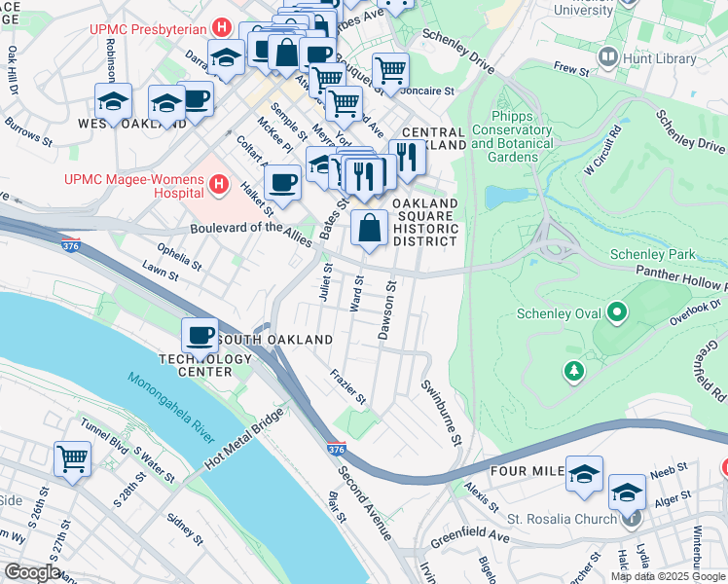Viewport: 728px width, 584px height.
Task: Select the green tree park marker
Action: tap(574, 372)
